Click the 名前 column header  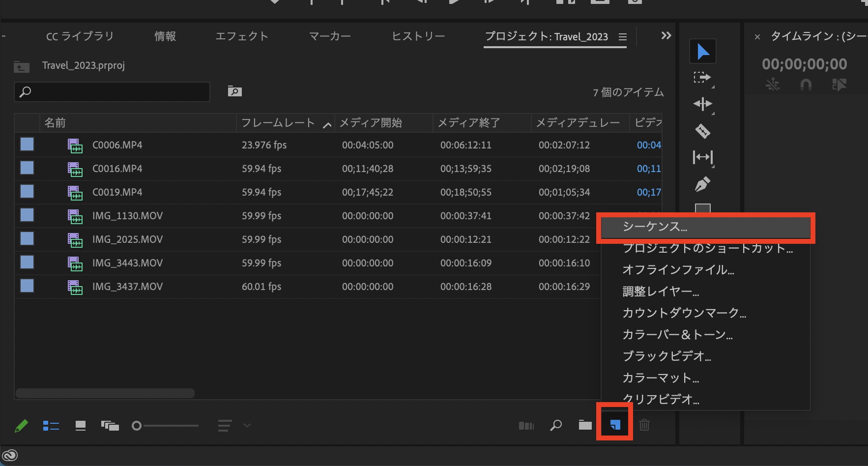(138, 123)
